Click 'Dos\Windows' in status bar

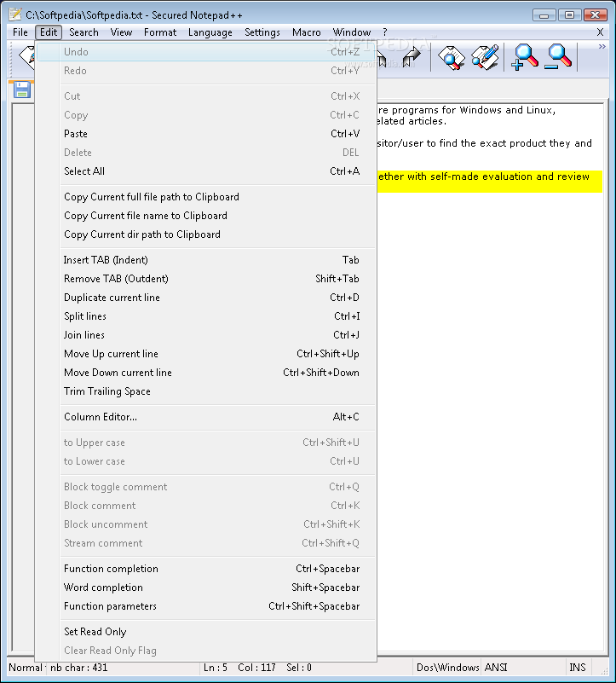(x=447, y=668)
